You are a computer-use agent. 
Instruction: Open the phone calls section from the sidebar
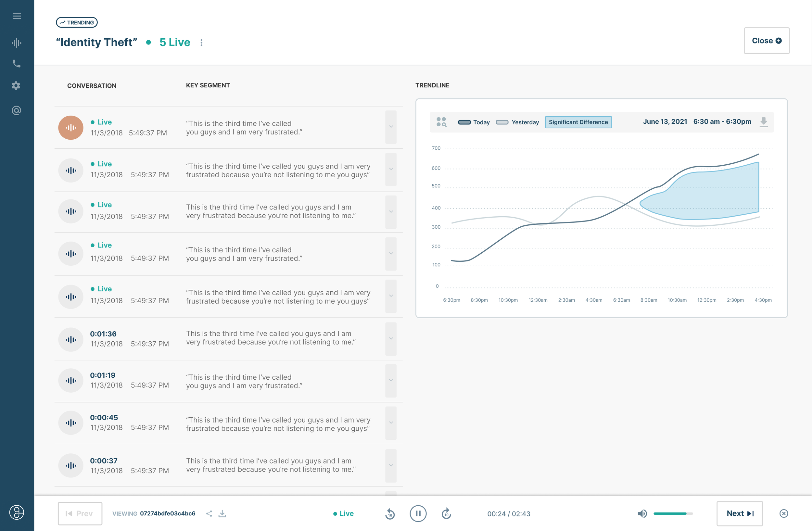point(17,64)
